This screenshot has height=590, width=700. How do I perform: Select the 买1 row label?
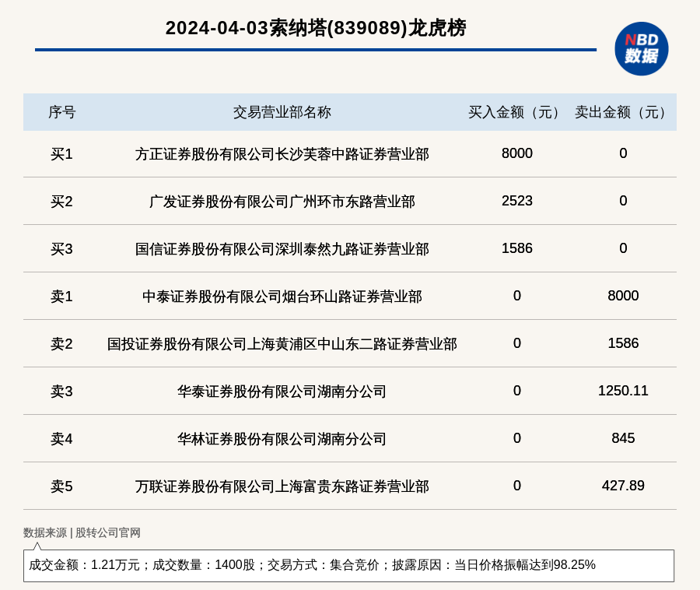coord(61,154)
